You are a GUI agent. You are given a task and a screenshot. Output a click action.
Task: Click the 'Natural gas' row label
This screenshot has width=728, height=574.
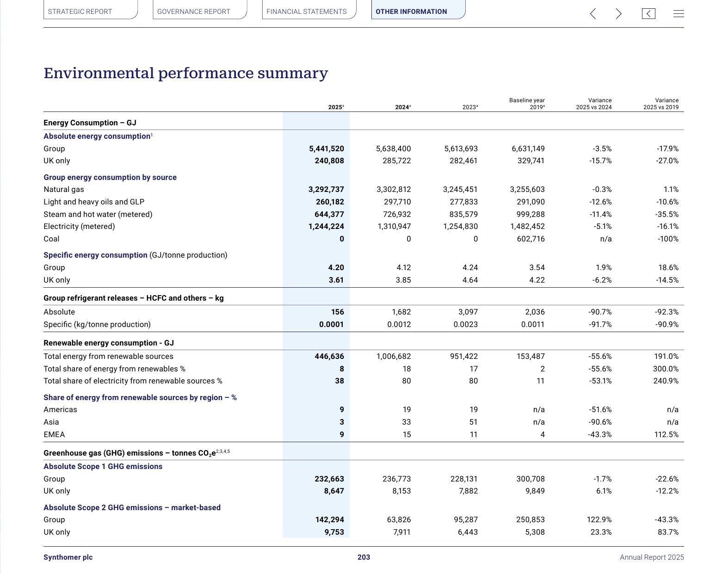pyautogui.click(x=64, y=190)
